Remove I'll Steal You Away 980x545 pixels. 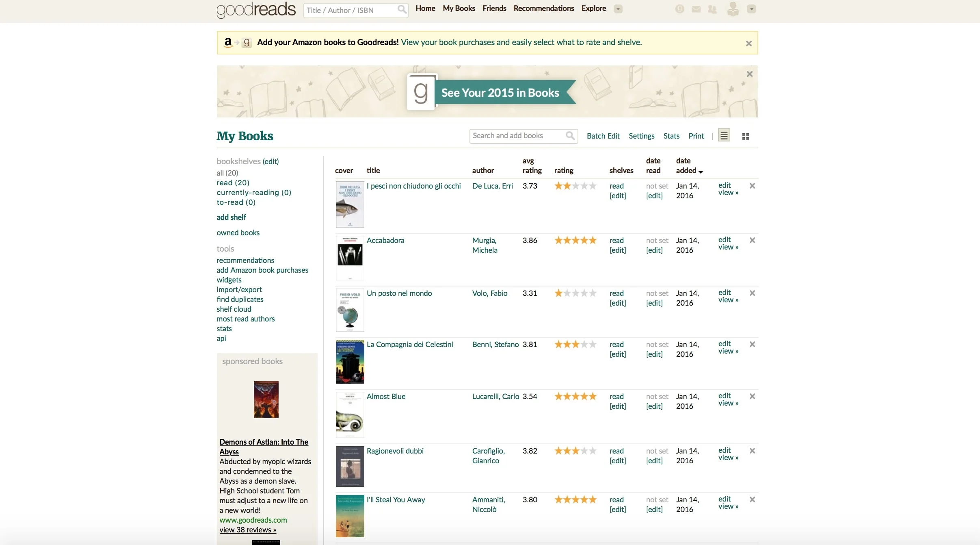tap(752, 499)
